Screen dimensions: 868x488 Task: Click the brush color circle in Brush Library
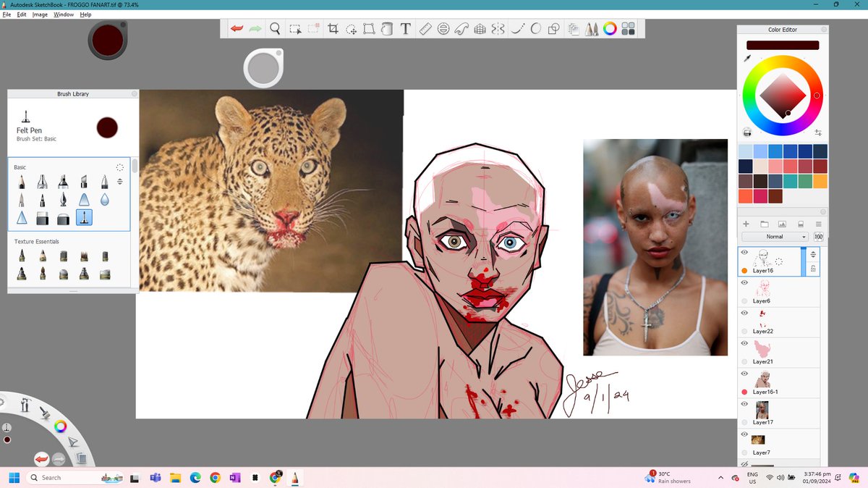pyautogui.click(x=107, y=127)
